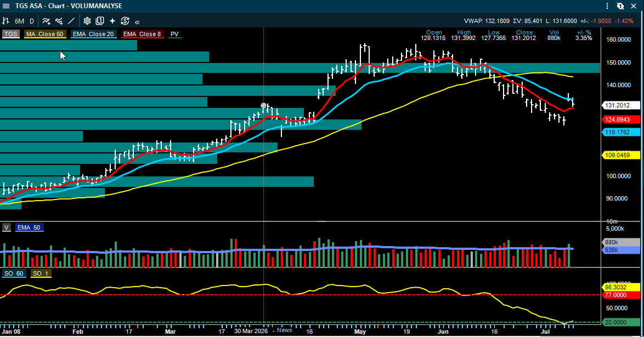This screenshot has height=337, width=644.
Task: Click the crosshair marker on the price chart
Action: click(x=264, y=106)
